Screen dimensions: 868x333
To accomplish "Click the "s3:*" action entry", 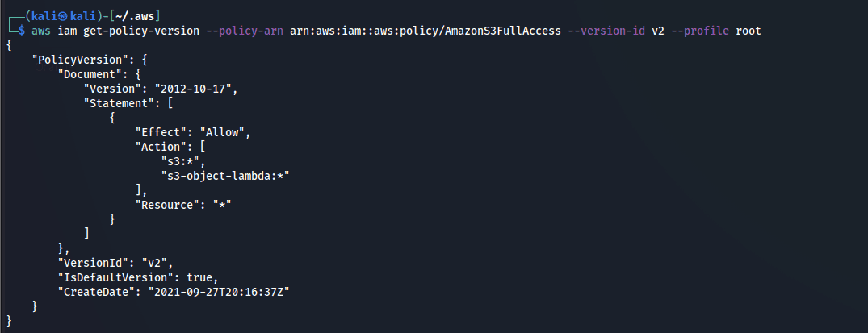I will click(182, 161).
